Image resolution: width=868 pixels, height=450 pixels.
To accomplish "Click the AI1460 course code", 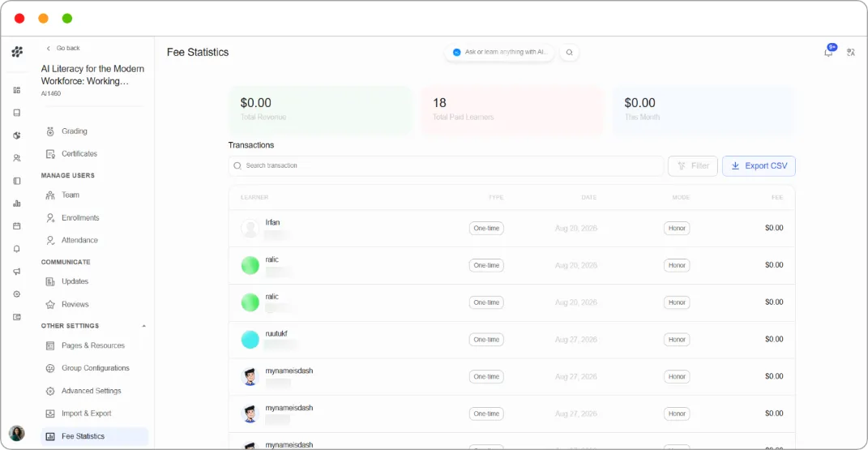I will (x=51, y=93).
